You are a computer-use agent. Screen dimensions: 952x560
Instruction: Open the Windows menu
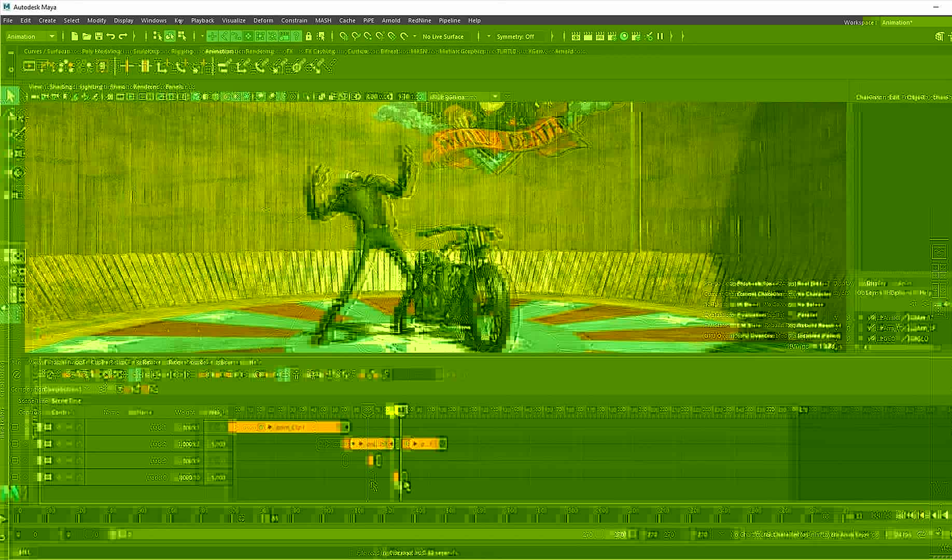coord(154,20)
